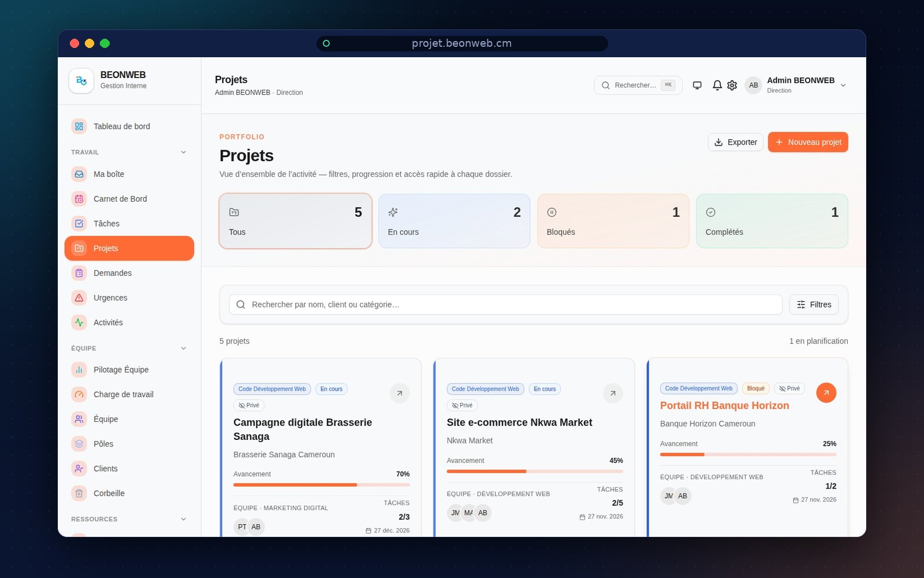Open Pilotage Équipe
Viewport: 924px width, 578px height.
(x=129, y=369)
